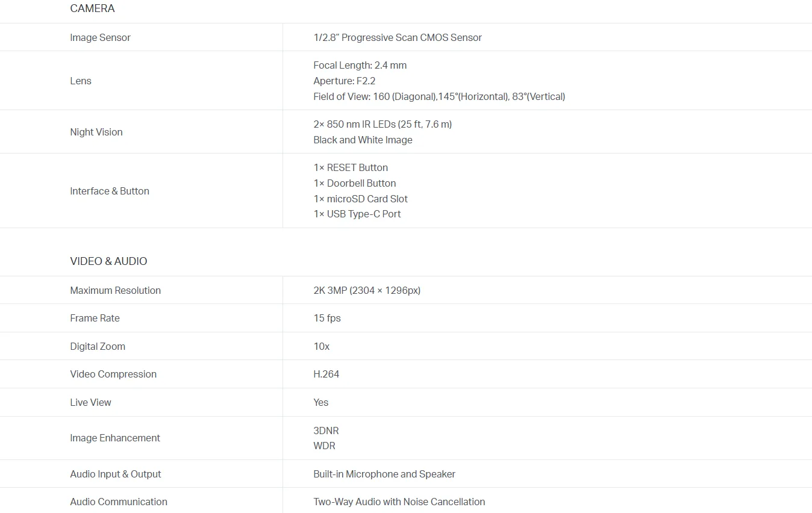Click the 2K 3MP resolution value
Screen dimensions: 812x513
pyautogui.click(x=367, y=290)
